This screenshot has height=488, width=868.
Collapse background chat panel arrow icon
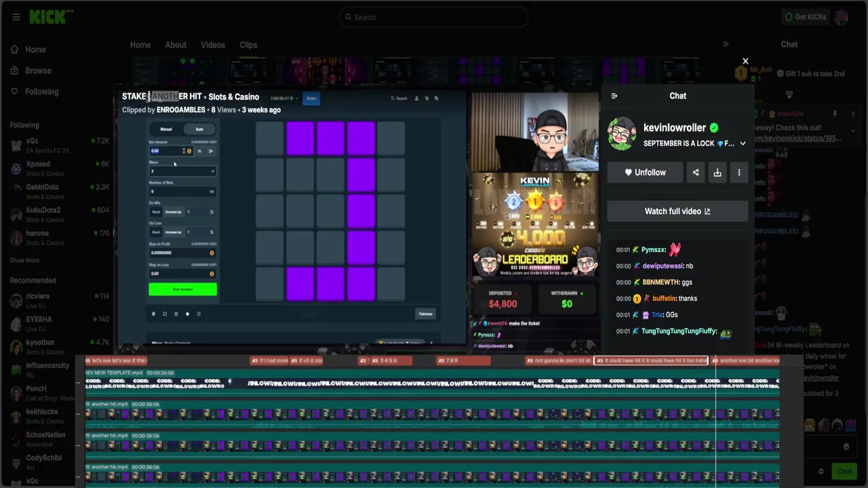click(x=726, y=45)
